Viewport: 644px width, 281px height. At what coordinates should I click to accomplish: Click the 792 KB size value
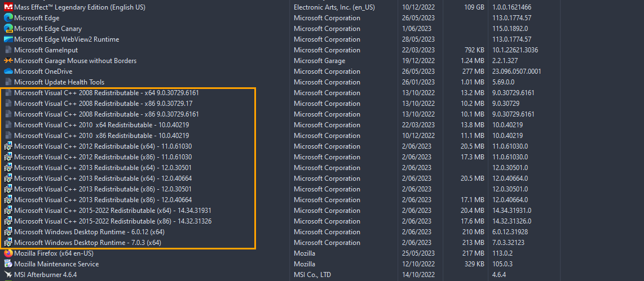pos(473,50)
